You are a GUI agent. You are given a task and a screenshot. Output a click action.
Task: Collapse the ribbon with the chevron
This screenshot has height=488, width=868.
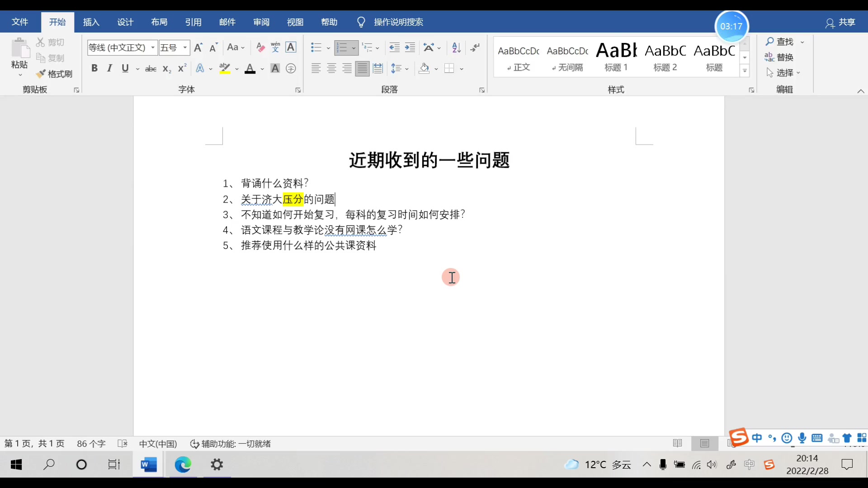pyautogui.click(x=861, y=91)
